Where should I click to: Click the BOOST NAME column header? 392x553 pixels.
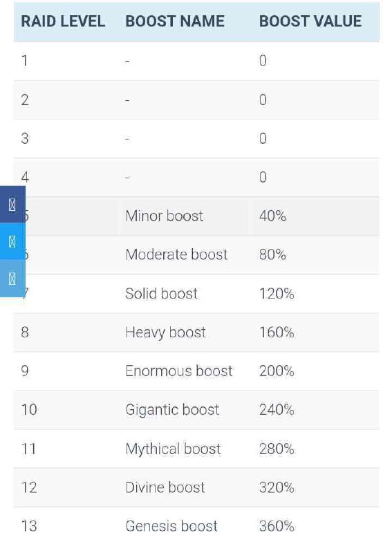point(175,21)
